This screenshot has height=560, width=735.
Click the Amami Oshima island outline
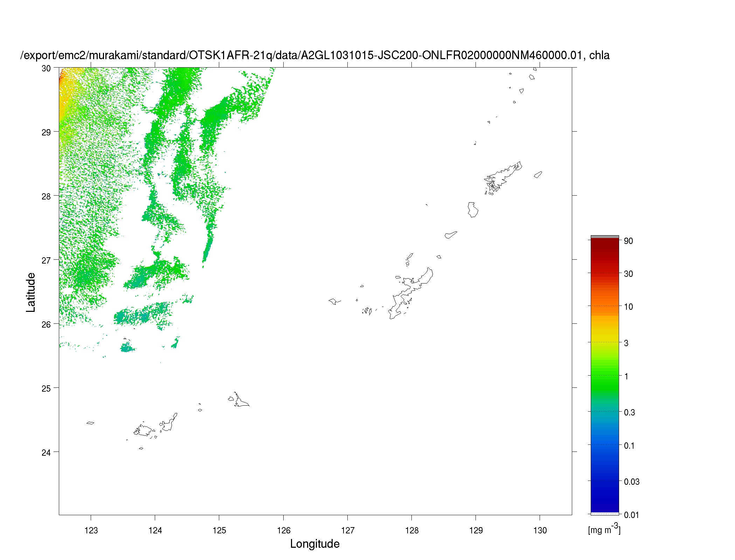(x=503, y=178)
